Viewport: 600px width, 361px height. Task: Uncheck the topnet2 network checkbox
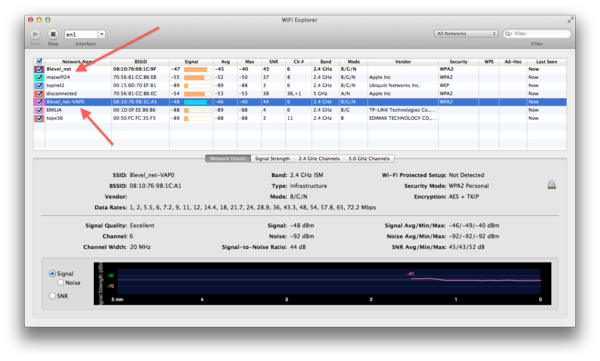39,85
